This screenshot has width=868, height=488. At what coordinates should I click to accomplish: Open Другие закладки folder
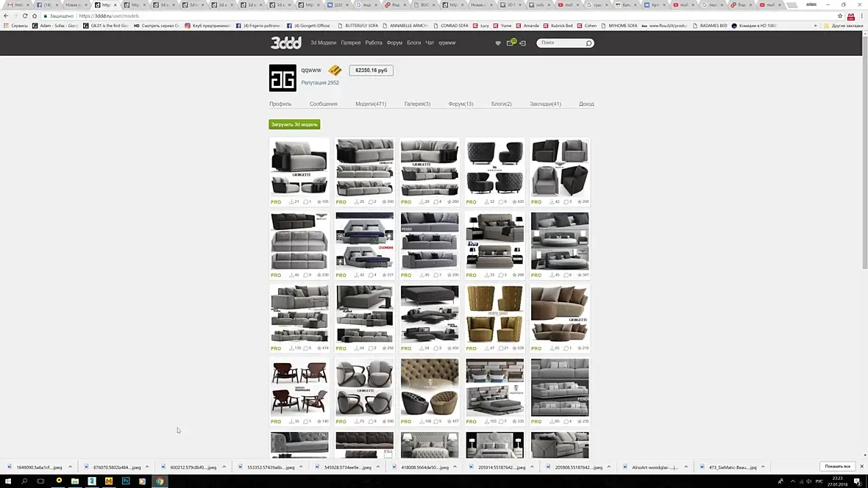click(x=844, y=26)
